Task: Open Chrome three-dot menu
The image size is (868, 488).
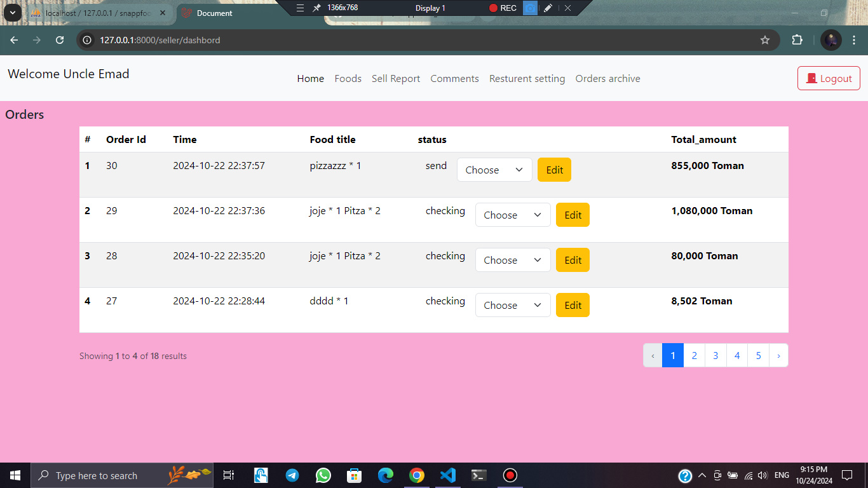Action: pos(855,40)
